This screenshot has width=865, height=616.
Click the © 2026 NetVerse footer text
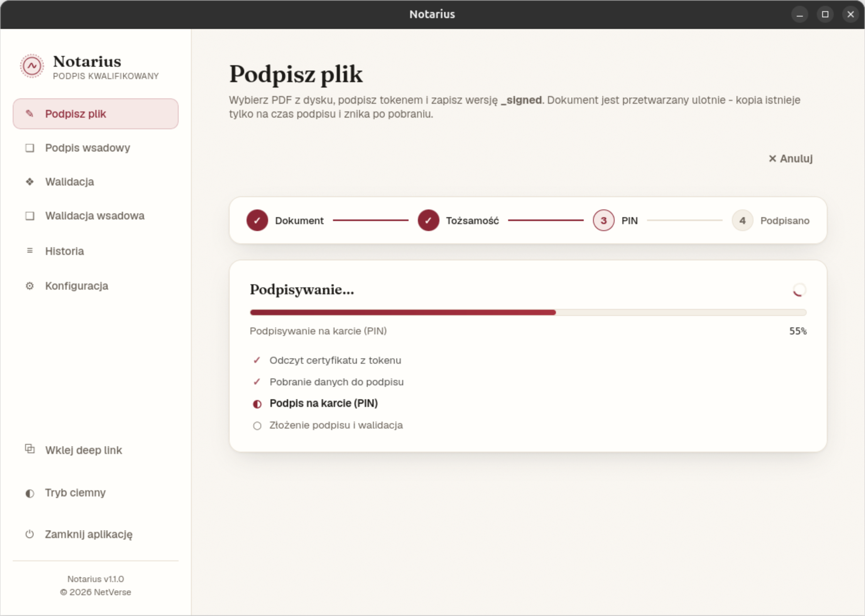96,592
